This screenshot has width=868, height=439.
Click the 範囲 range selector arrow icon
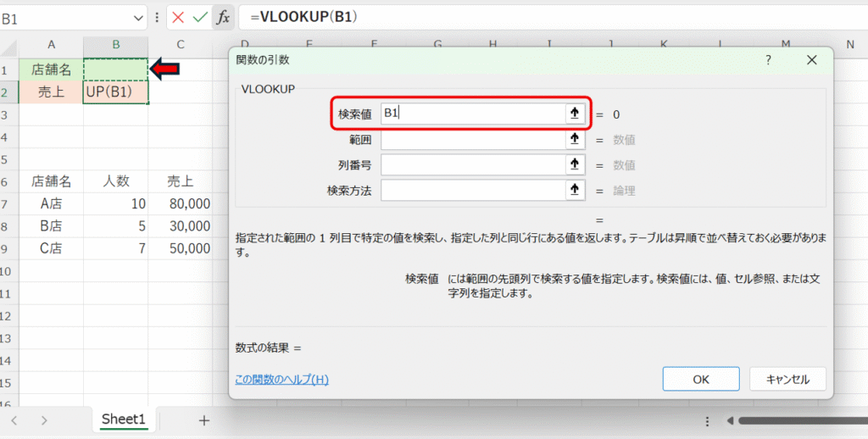575,140
